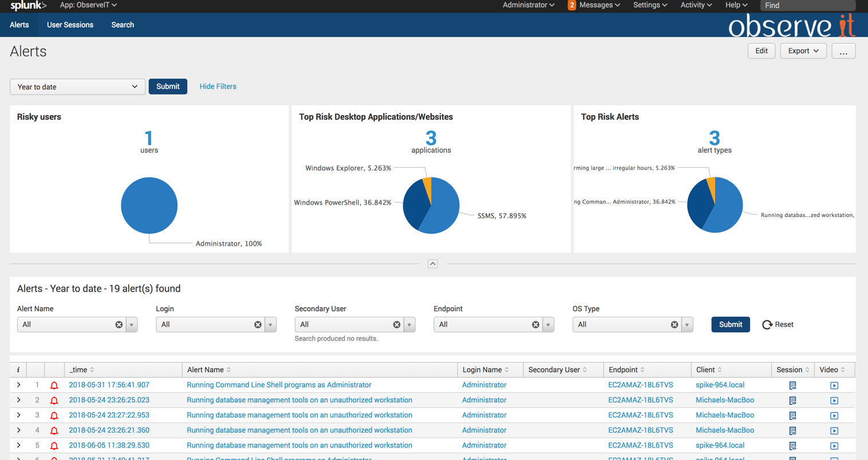Switch to the User Sessions tab
The height and width of the screenshot is (460, 868).
[x=70, y=25]
